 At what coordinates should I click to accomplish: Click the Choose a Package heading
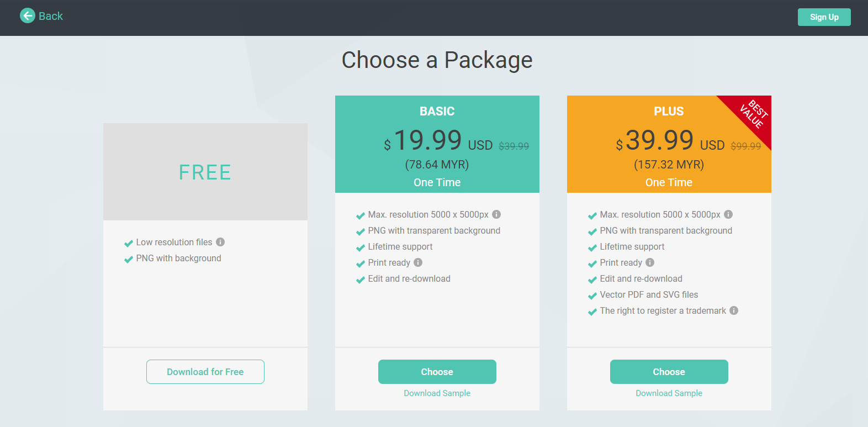tap(437, 60)
